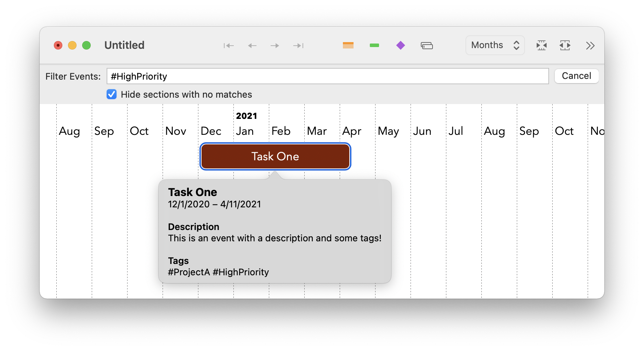Click the 2021 Jan month header
Image resolution: width=644 pixels, height=351 pixels.
pos(246,123)
